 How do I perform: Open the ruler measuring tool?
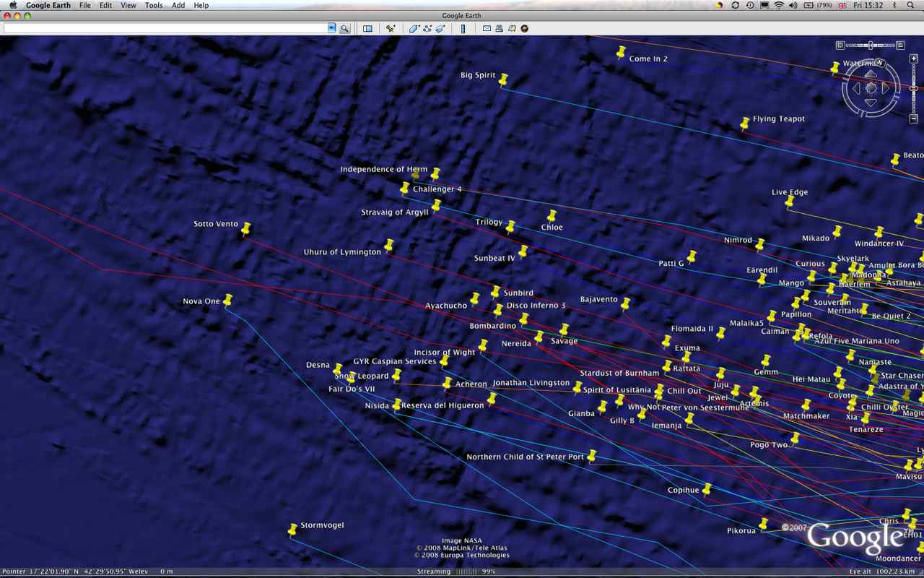click(x=463, y=28)
